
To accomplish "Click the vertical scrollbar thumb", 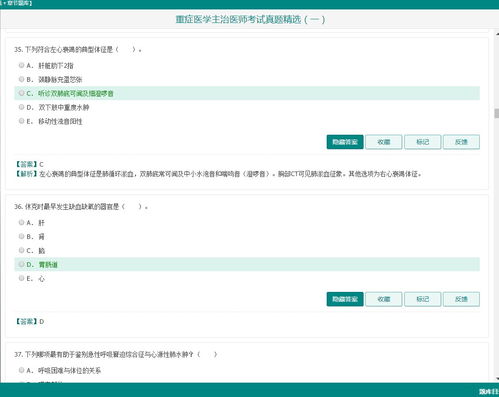I will point(497,113).
